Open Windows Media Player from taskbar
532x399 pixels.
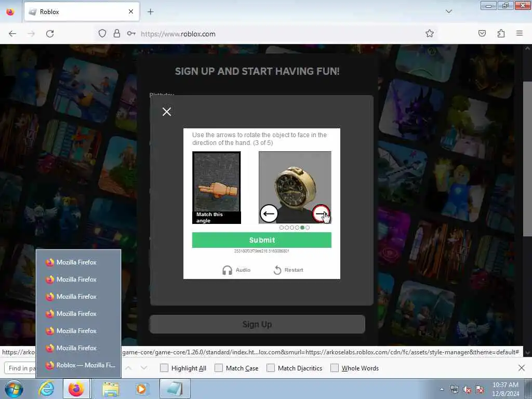pos(141,389)
